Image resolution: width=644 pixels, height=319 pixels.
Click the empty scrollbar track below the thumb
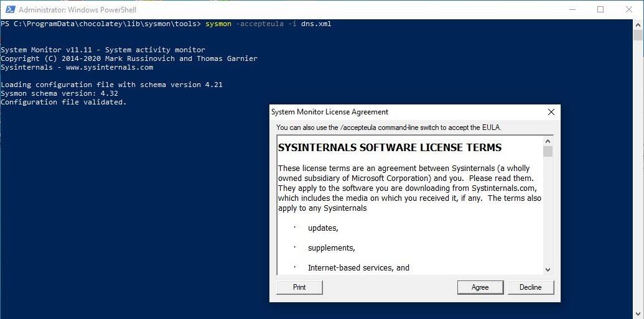click(x=548, y=211)
